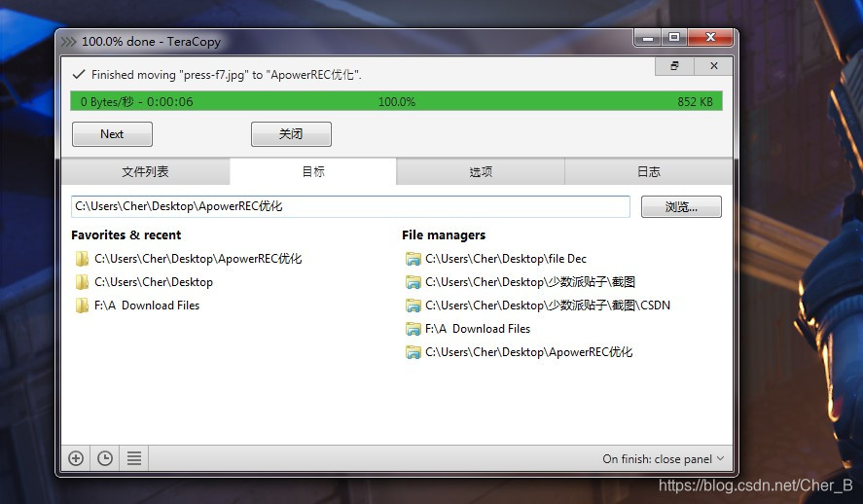Choose file manager entry F:\A Download Files
Screen dimensions: 863x504
pos(478,329)
